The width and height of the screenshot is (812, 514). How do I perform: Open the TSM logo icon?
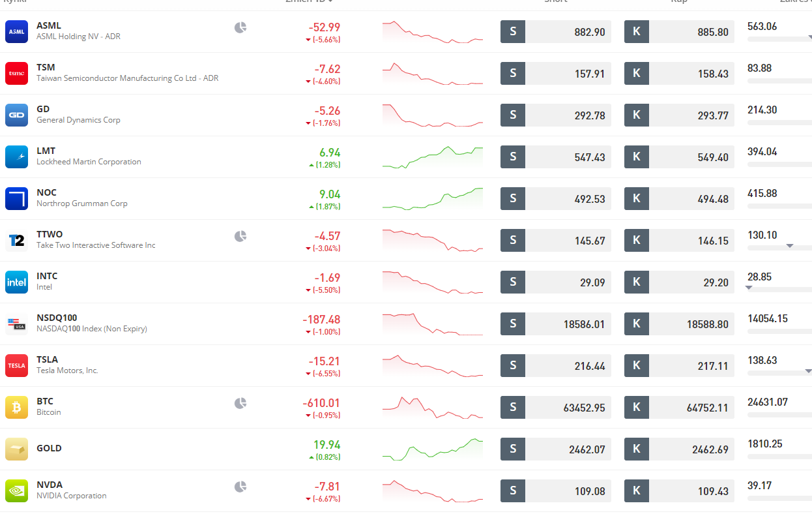pyautogui.click(x=16, y=74)
